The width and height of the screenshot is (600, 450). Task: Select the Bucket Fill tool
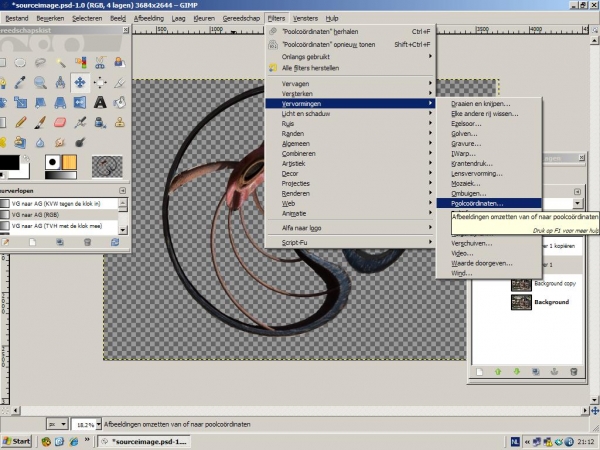120,102
